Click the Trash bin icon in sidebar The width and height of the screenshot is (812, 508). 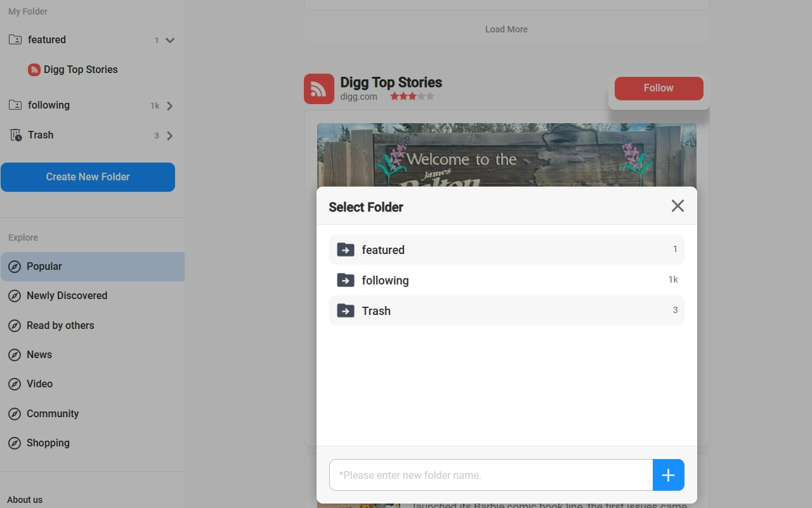(x=15, y=135)
